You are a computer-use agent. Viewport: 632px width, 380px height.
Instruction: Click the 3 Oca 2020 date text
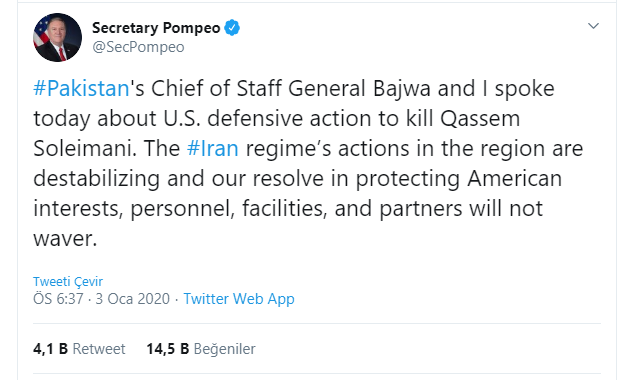133,299
